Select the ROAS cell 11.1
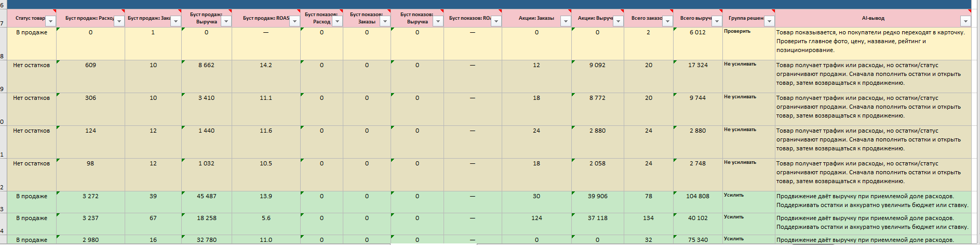980x245 pixels. coord(266,109)
